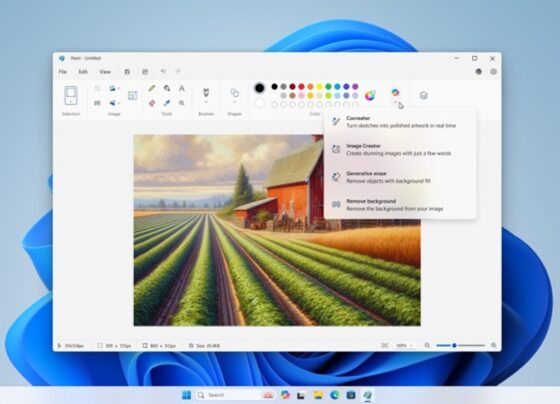Click the farm painting on the canvas
The height and width of the screenshot is (404, 560).
[x=277, y=230]
